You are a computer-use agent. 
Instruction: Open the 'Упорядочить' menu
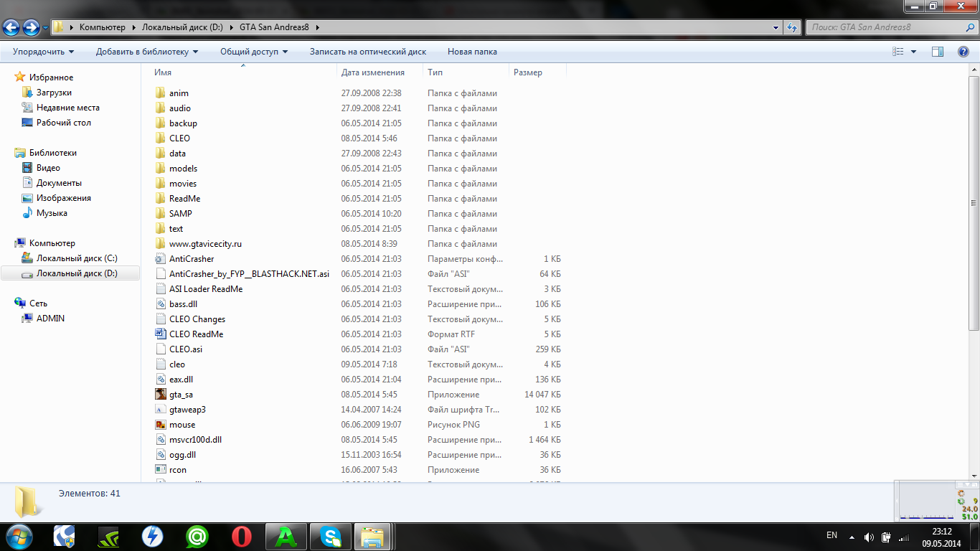click(43, 52)
